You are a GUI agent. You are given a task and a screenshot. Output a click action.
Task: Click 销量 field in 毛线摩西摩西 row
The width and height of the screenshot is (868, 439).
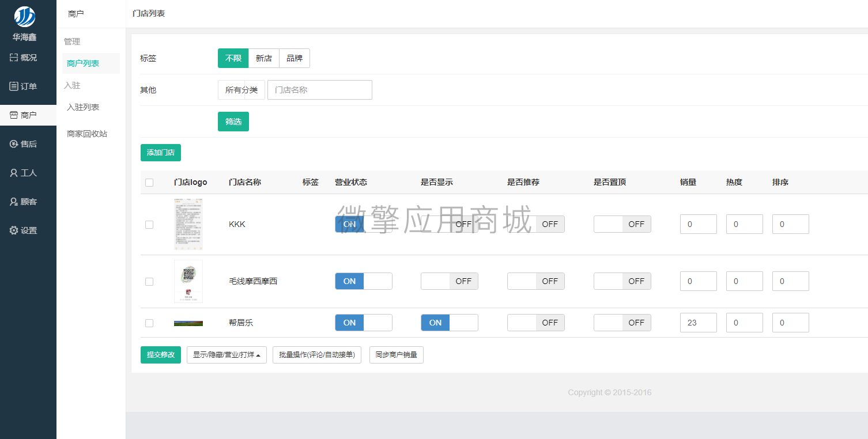[699, 281]
